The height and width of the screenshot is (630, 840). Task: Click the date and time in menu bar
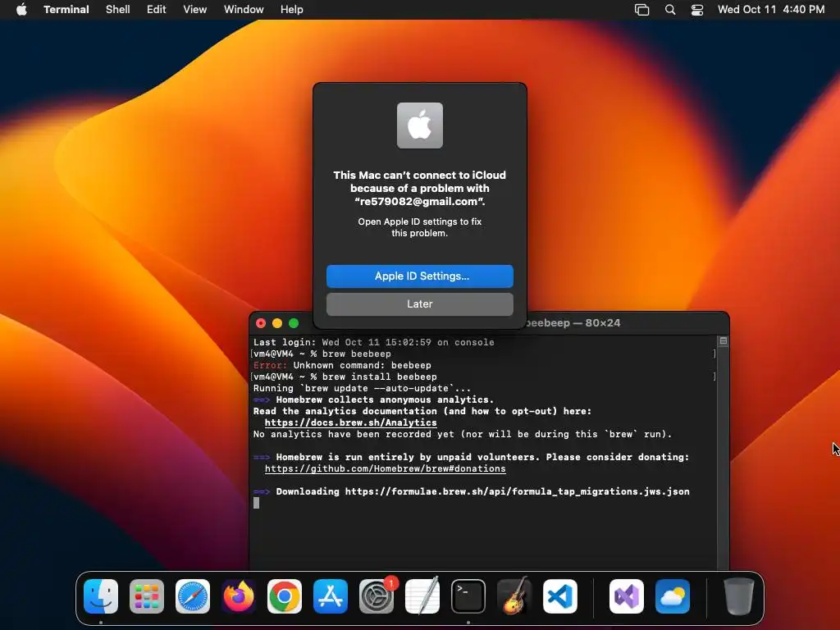point(771,9)
